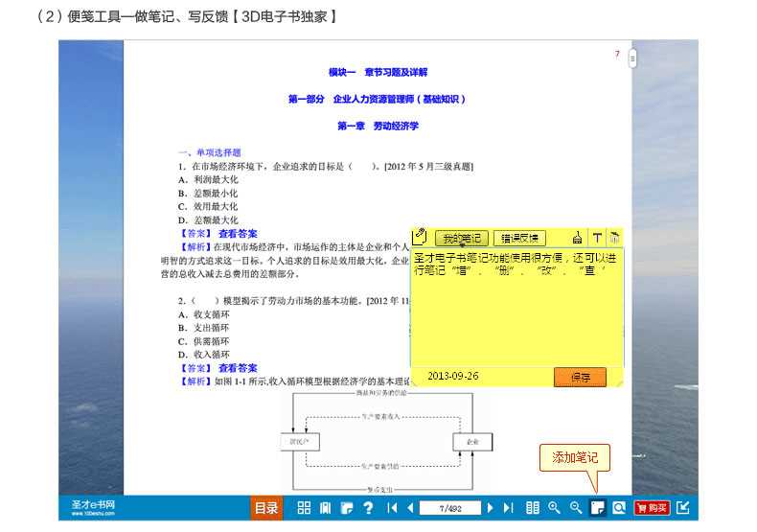Viewport: 757px width, 532px height.
Task: Click the bookmark icon in toolbar
Action: (x=325, y=508)
